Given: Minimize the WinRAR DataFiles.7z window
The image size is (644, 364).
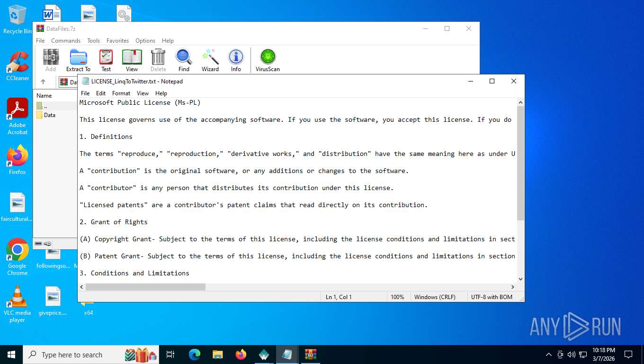Looking at the screenshot, I should coord(425,28).
